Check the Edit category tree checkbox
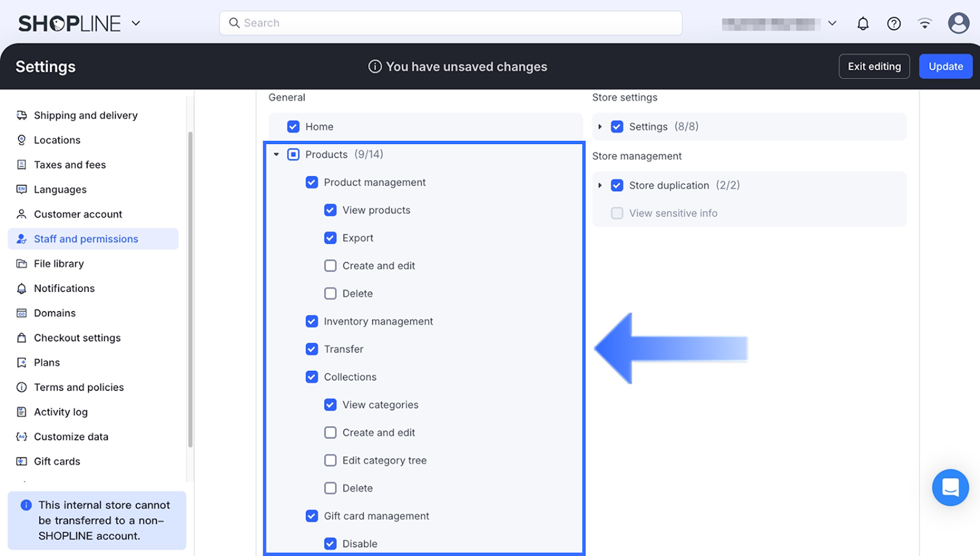 coord(330,460)
